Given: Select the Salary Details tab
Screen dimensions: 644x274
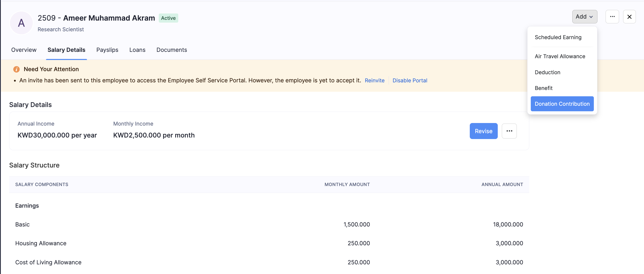Looking at the screenshot, I should [x=66, y=50].
